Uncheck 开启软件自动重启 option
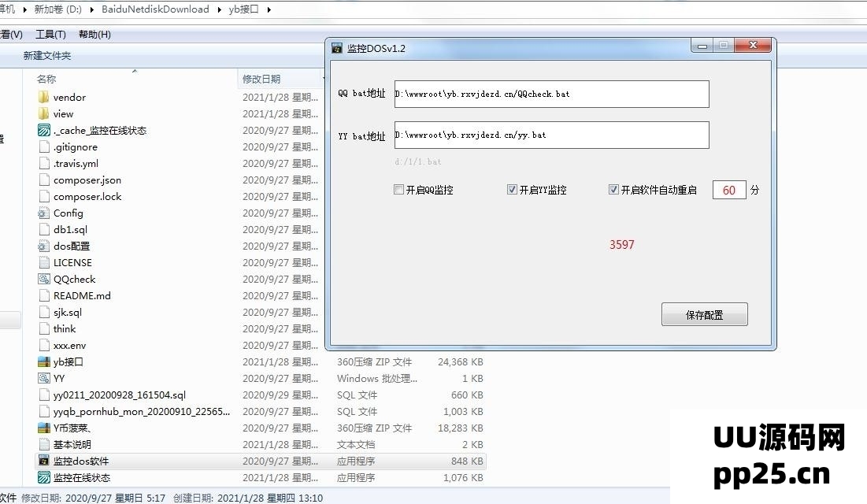The width and height of the screenshot is (867, 504). pos(614,190)
